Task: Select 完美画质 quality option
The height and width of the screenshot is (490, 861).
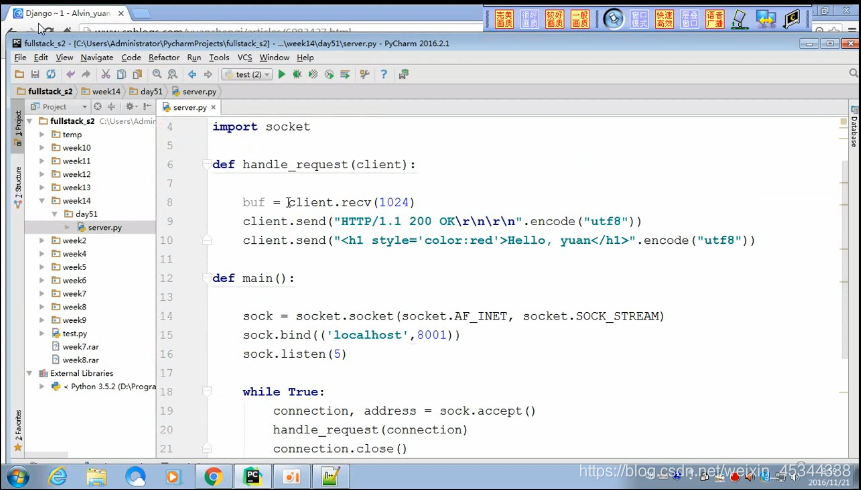Action: pos(504,19)
